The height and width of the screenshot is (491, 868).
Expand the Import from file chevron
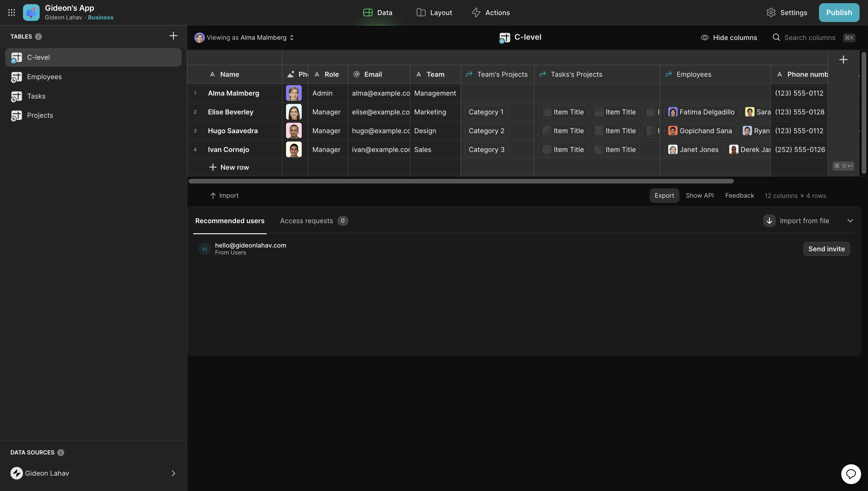tap(850, 221)
